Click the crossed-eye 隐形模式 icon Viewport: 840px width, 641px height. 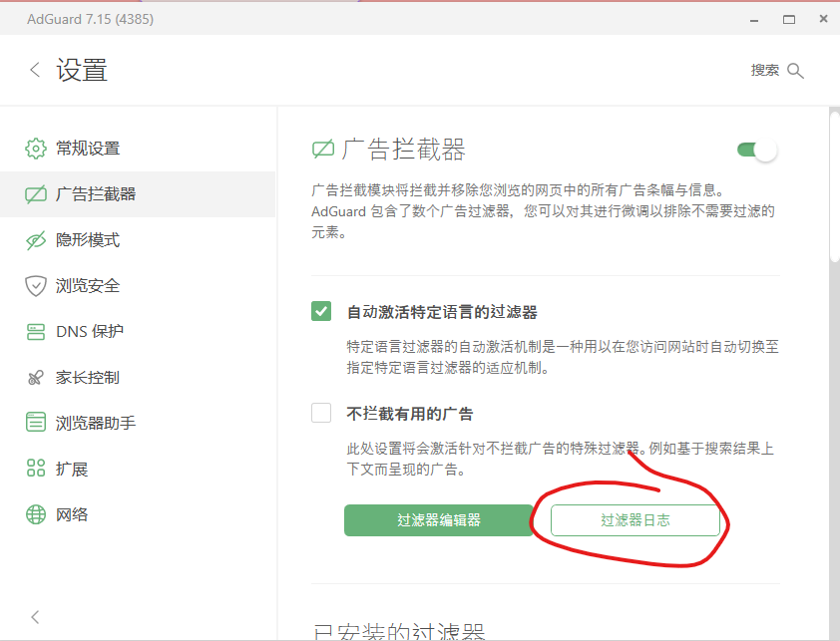[x=35, y=240]
